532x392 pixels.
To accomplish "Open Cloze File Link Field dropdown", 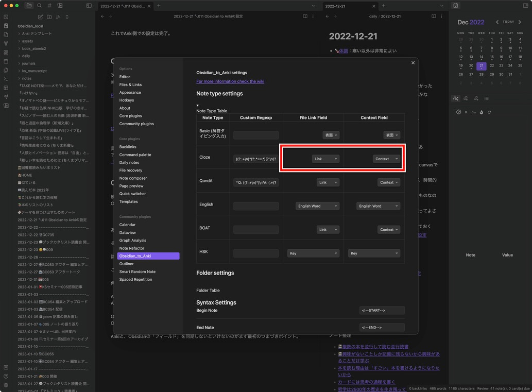I will 325,159.
